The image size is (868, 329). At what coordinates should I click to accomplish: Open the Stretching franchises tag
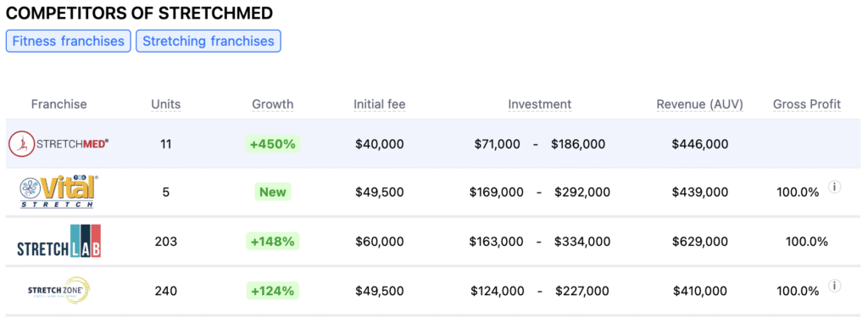click(209, 41)
